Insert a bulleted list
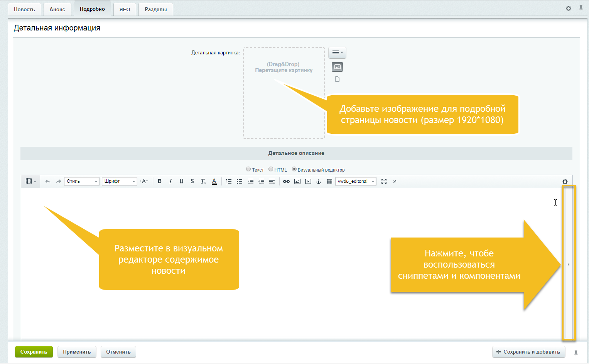 240,181
